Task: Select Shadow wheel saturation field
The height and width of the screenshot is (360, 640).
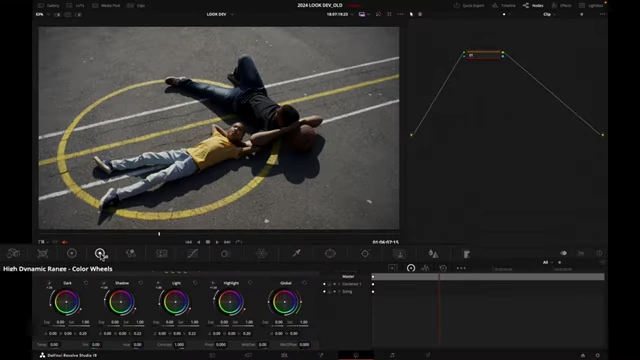Action: (140, 322)
